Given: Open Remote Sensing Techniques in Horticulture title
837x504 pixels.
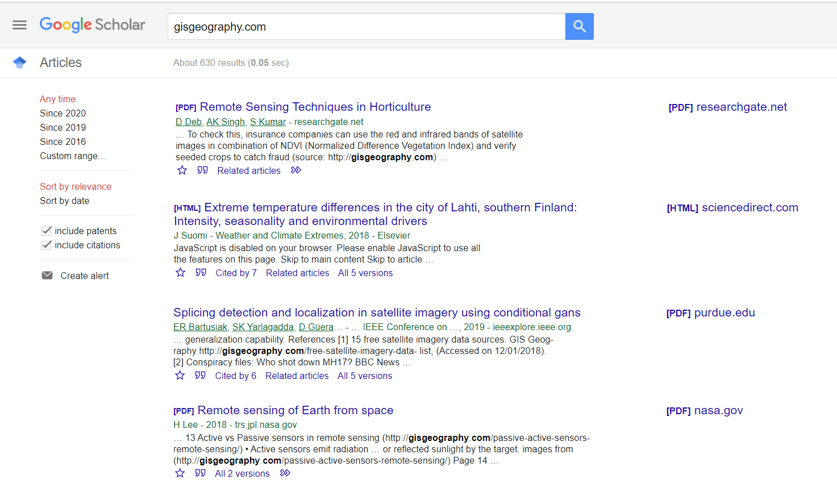Looking at the screenshot, I should 315,107.
